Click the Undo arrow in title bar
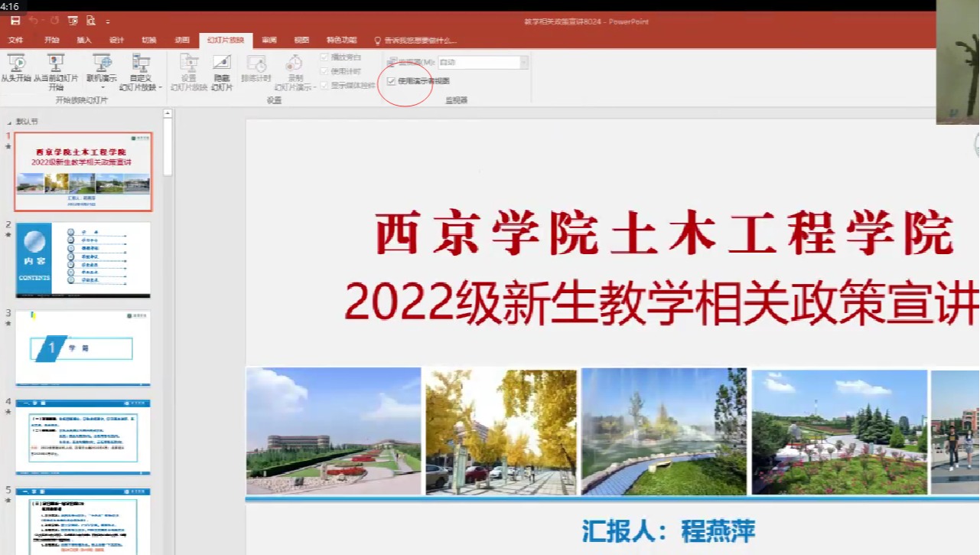Image resolution: width=980 pixels, height=555 pixels. click(34, 21)
